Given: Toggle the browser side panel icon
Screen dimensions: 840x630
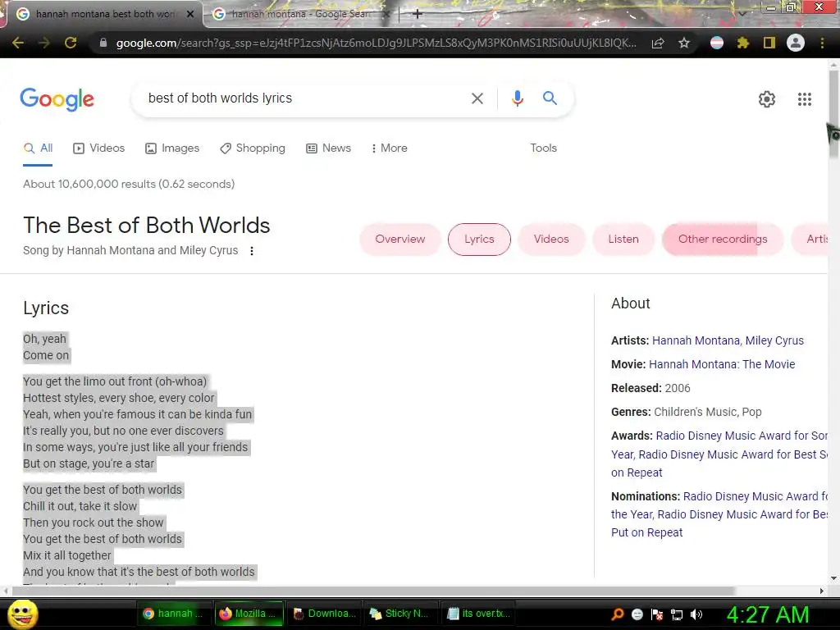Looking at the screenshot, I should (769, 43).
